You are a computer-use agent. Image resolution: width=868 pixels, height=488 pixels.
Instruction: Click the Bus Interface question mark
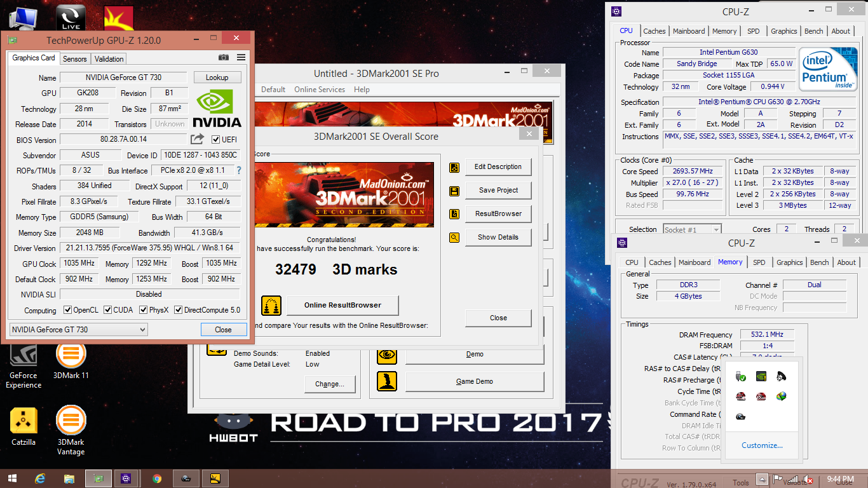pos(239,170)
